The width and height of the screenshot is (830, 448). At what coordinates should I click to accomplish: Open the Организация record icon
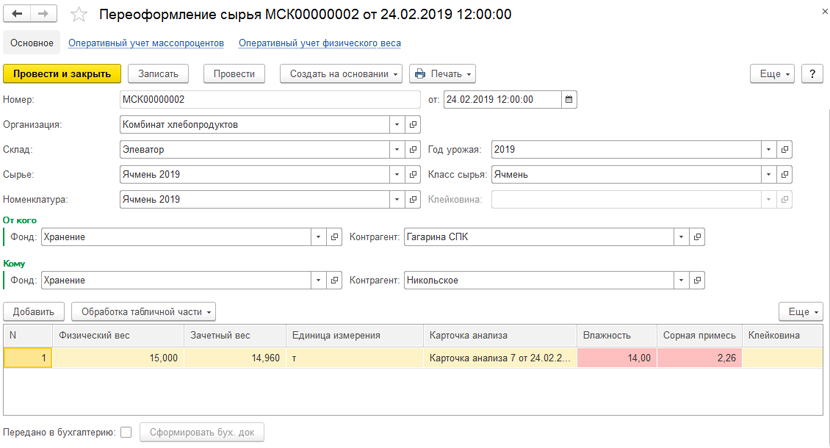click(x=413, y=124)
